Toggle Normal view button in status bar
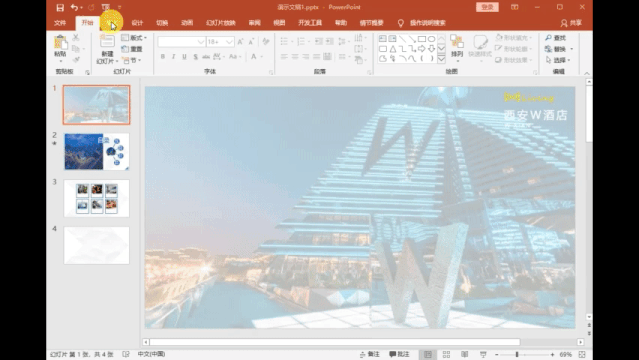Viewport: 639px width, 360px height. [x=427, y=354]
